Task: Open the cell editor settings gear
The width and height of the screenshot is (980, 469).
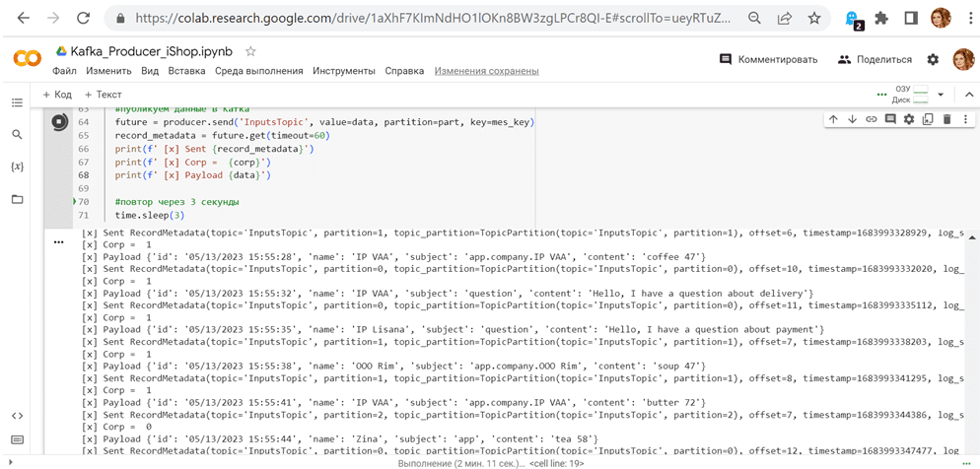Action: click(x=909, y=119)
